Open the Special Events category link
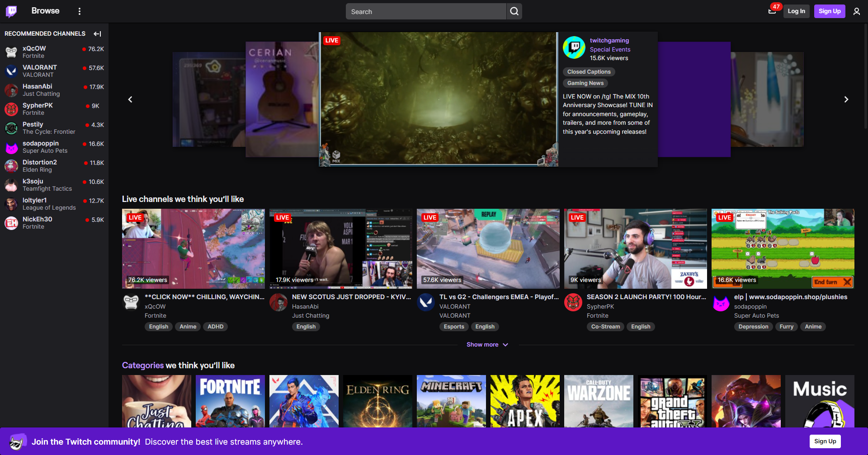Screen dimensions: 868x455 (610, 49)
